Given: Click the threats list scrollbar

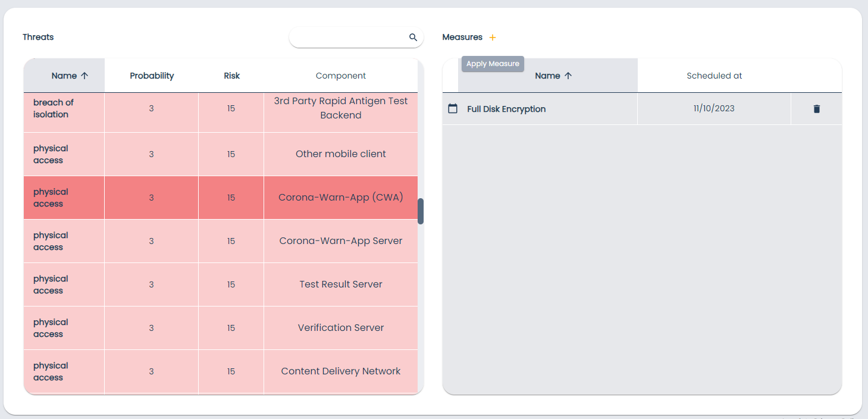Looking at the screenshot, I should click(421, 211).
